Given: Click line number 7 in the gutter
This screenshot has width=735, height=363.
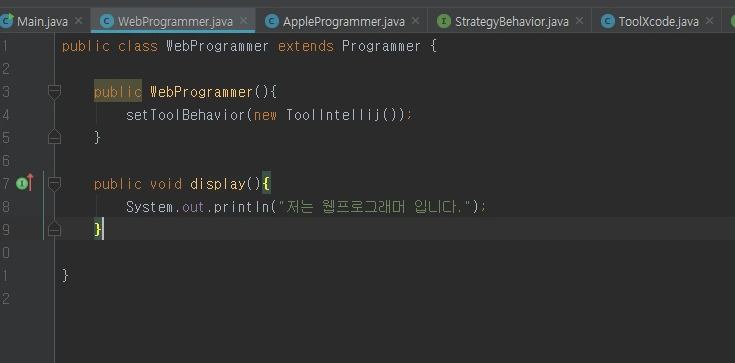Looking at the screenshot, I should [x=5, y=183].
